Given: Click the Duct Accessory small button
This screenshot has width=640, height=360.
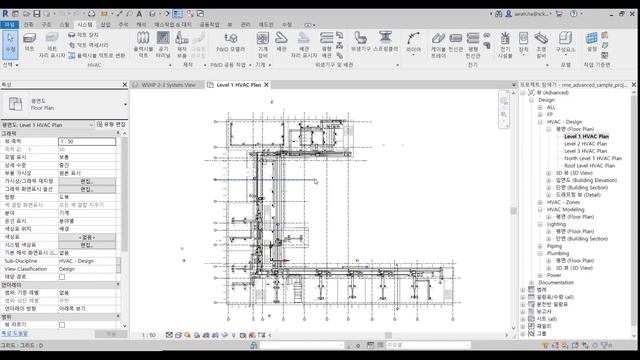Looking at the screenshot, I should tap(88, 45).
